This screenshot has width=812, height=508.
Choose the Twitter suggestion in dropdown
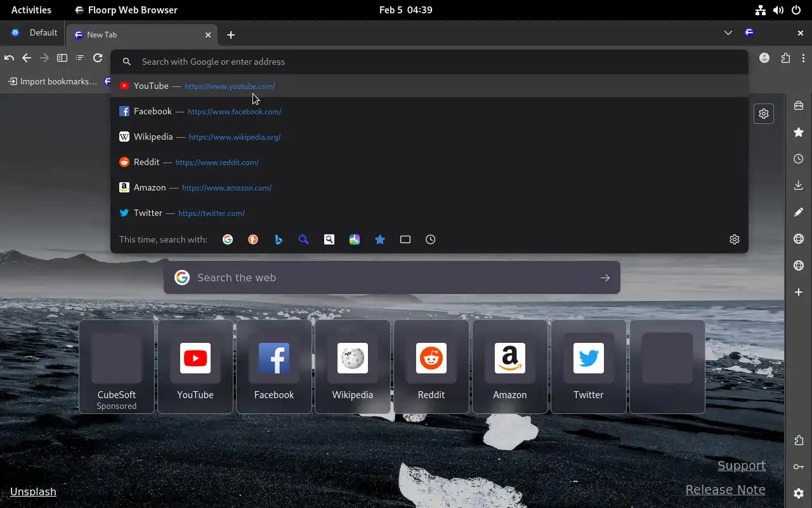pos(429,213)
